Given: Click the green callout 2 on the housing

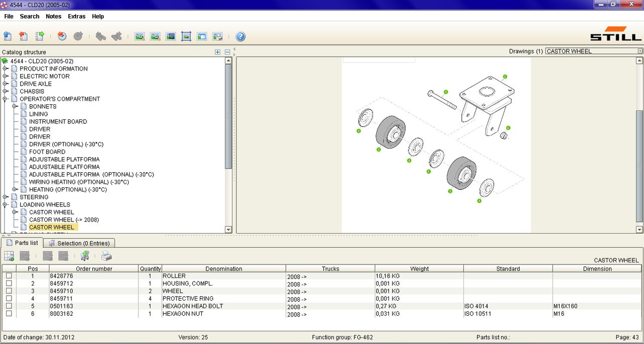Looking at the screenshot, I should click(x=505, y=77).
